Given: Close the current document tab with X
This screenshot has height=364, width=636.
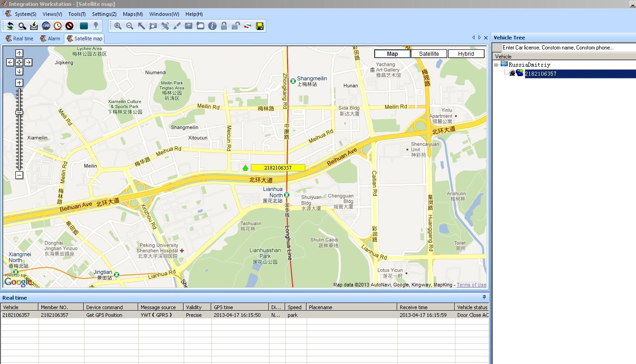Looking at the screenshot, I should (x=486, y=38).
